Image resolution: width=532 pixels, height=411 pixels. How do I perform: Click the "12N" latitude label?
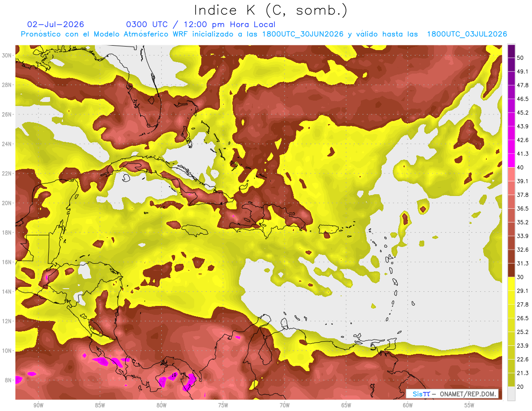[x=7, y=321]
